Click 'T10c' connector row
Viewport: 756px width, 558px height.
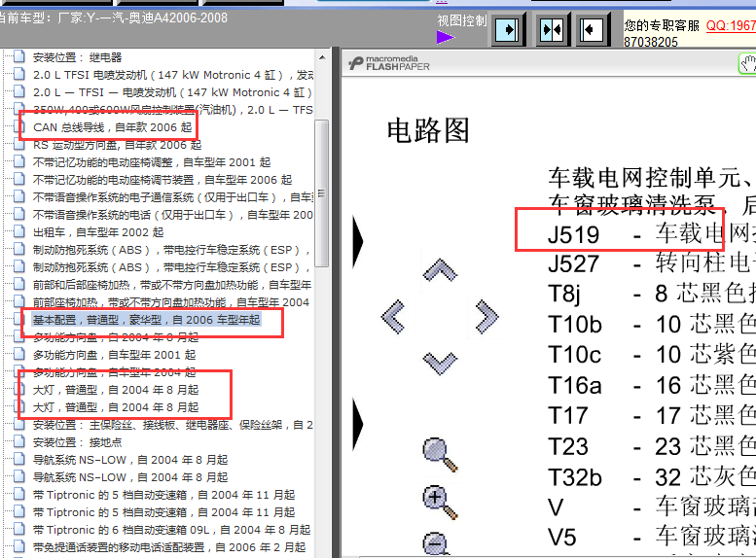651,355
